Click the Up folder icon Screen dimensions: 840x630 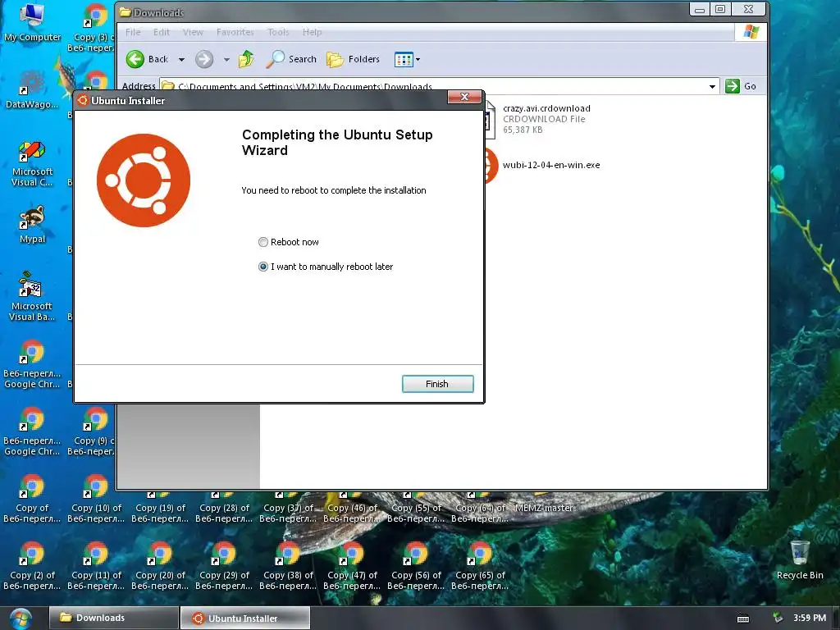click(246, 59)
